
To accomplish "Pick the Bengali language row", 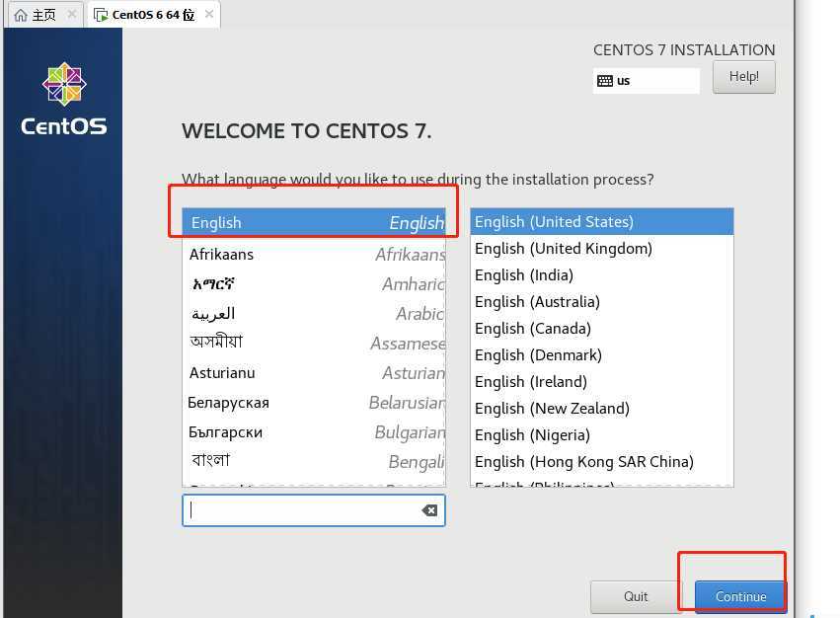I will tap(314, 461).
